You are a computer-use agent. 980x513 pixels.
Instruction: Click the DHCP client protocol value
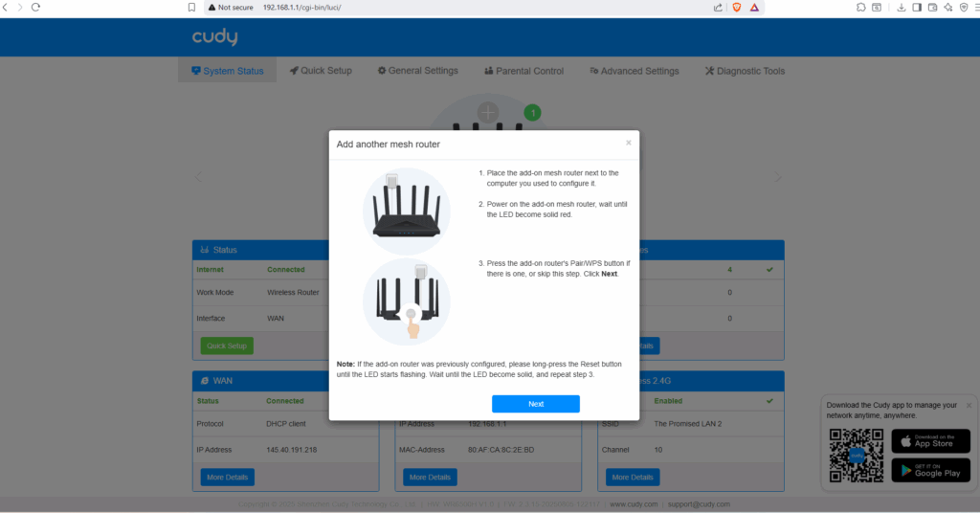pyautogui.click(x=285, y=424)
